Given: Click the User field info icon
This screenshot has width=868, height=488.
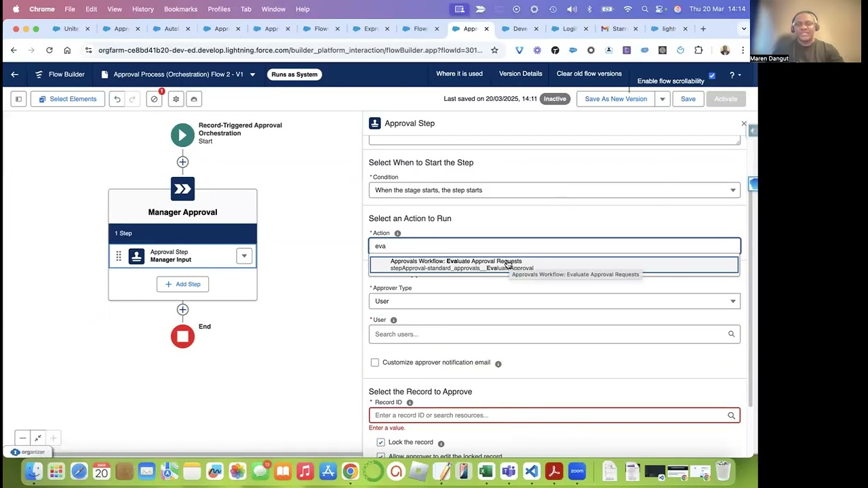Looking at the screenshot, I should point(393,320).
